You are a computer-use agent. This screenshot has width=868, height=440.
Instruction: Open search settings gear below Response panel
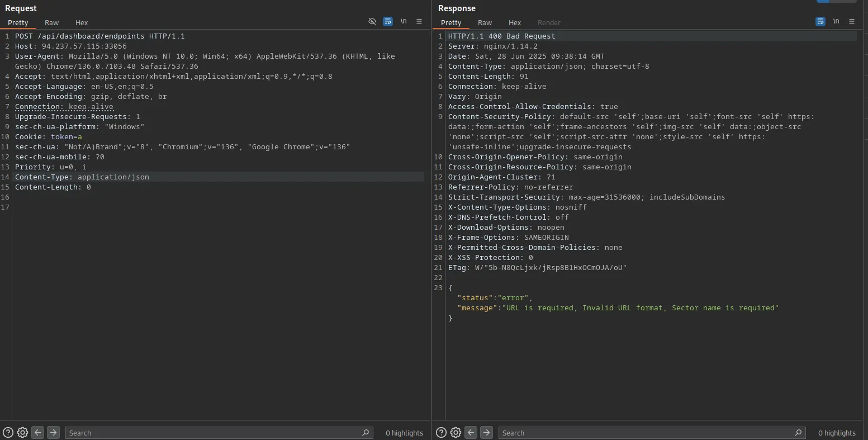click(x=456, y=432)
